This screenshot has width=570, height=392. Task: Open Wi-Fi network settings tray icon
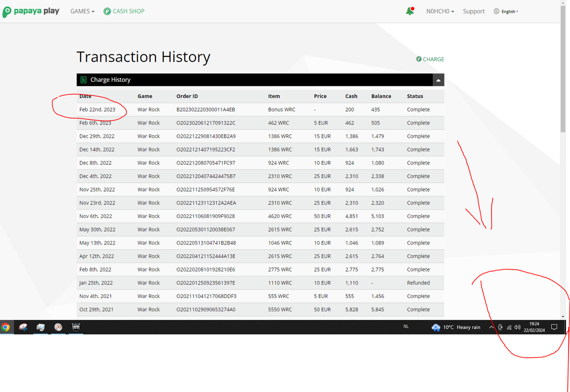point(509,327)
